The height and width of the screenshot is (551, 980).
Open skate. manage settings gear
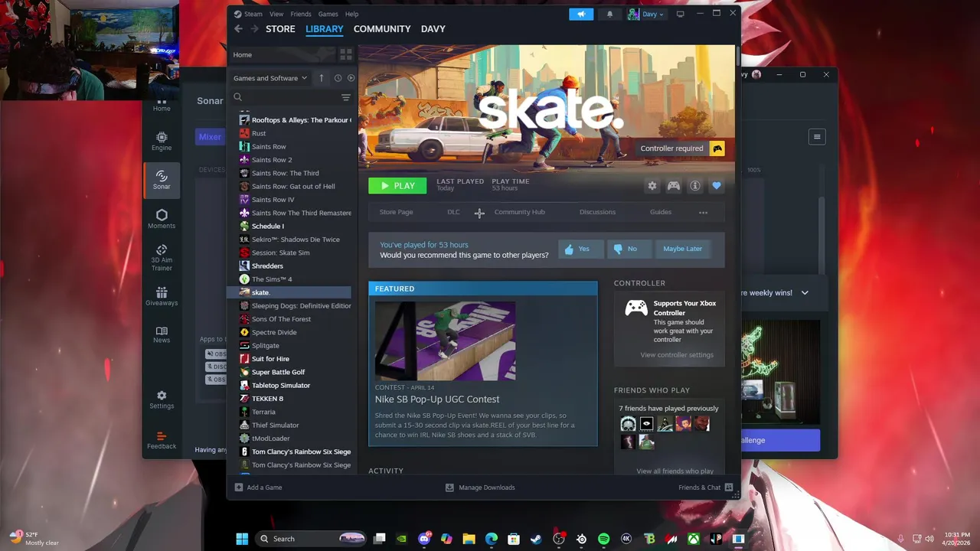[652, 186]
